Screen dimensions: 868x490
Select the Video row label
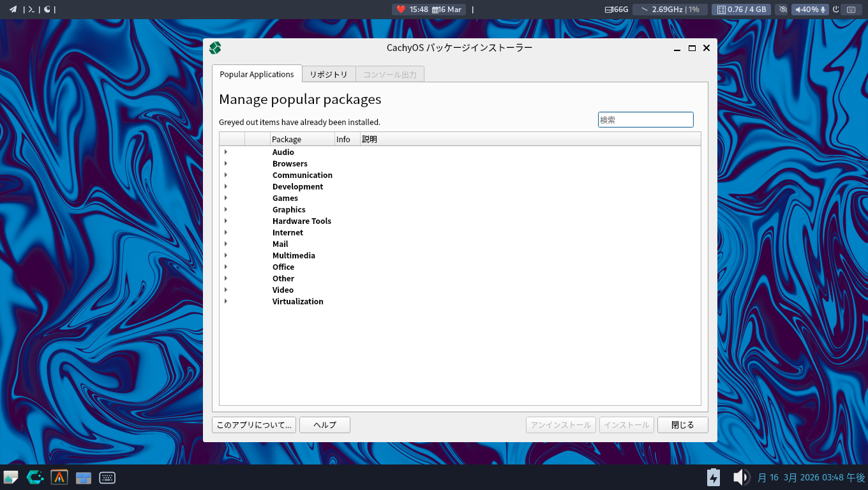[283, 290]
